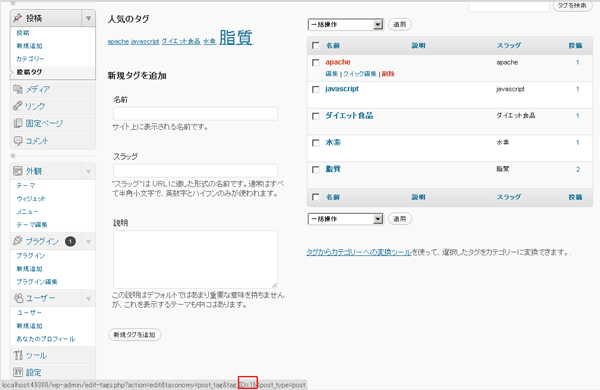Open javascript tag name in table
The image size is (600, 390).
coord(342,89)
